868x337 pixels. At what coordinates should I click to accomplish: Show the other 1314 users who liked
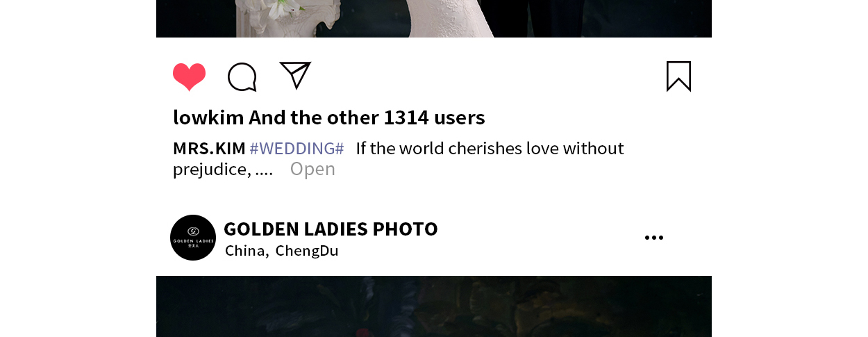coord(367,117)
